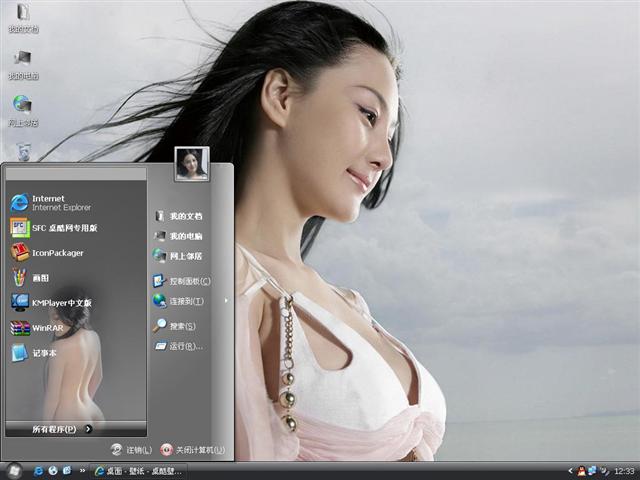Click 关闭计算机(U) shut down button
This screenshot has width=640, height=480.
pos(193,450)
